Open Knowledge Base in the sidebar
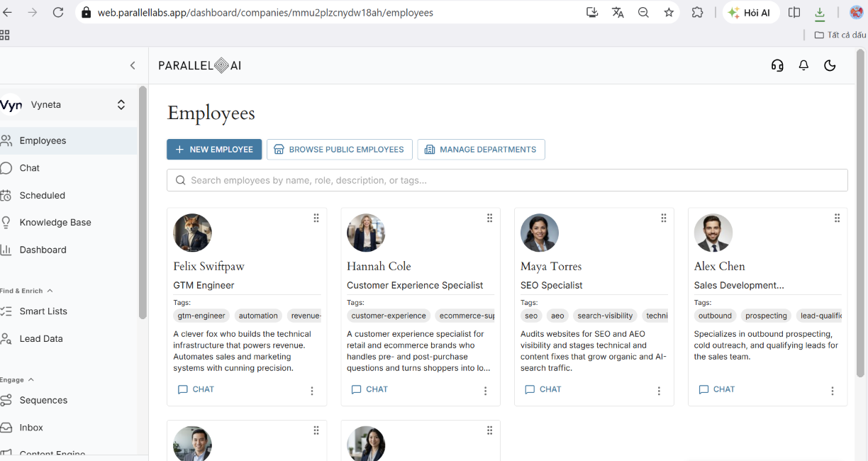The height and width of the screenshot is (461, 868). click(x=68, y=222)
